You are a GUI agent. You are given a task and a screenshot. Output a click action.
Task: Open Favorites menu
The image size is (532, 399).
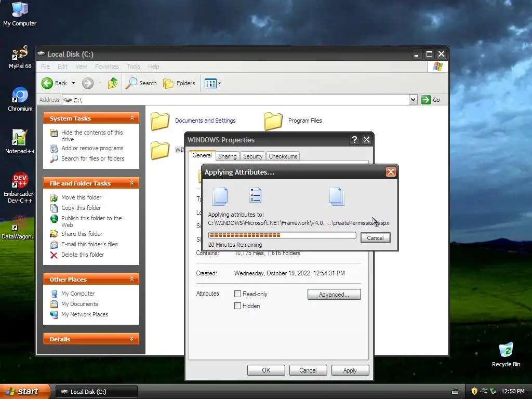coord(107,66)
